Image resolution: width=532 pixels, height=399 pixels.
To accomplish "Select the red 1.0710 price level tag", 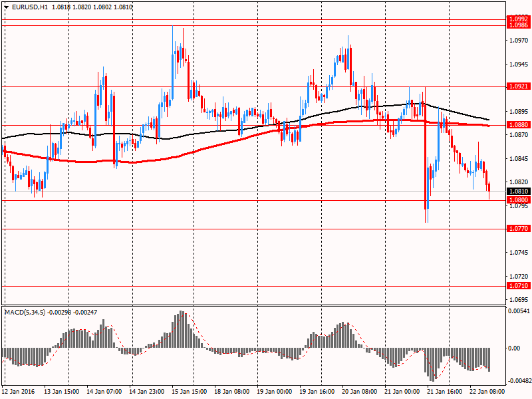I will pos(518,286).
